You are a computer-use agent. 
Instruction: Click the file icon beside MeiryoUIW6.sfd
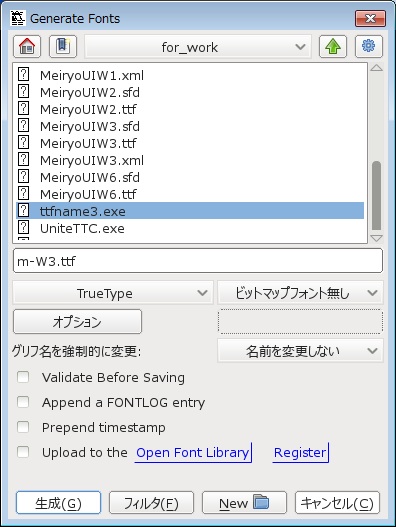pos(23,176)
